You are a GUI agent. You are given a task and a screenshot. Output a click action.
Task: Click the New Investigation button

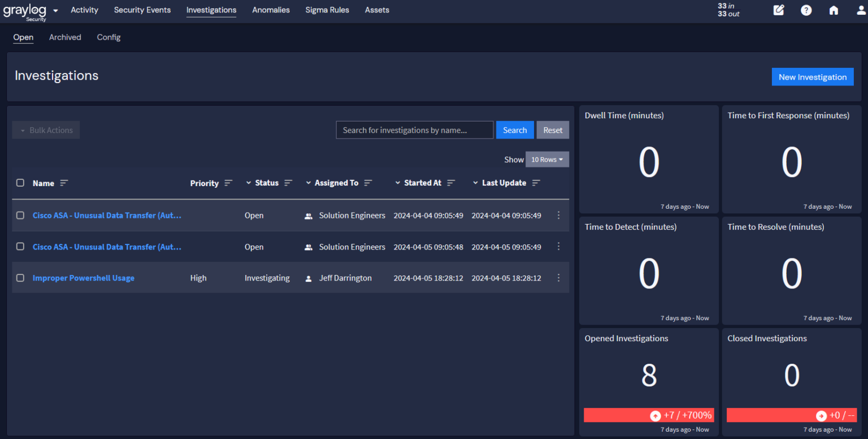[813, 76]
